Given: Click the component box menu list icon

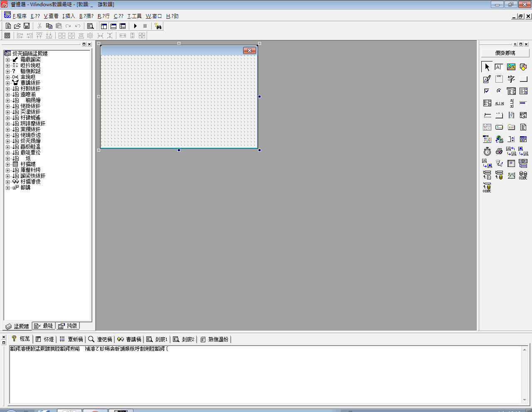Looking at the screenshot, I should [515, 44].
